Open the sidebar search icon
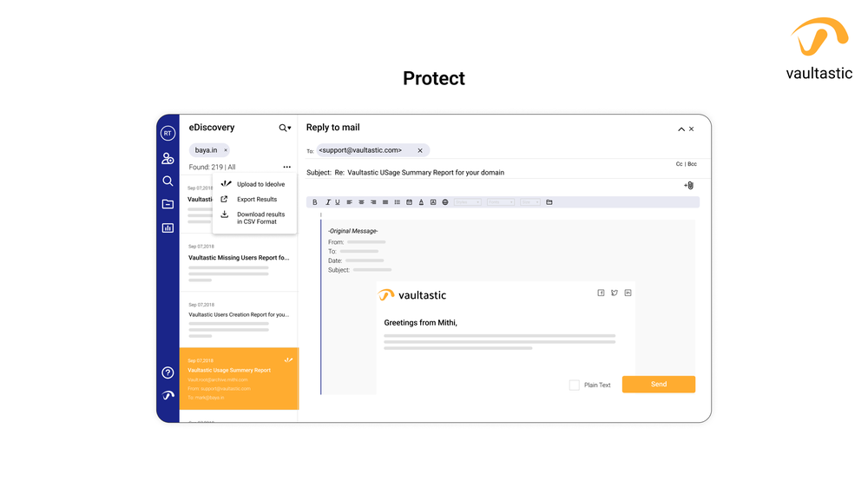Viewport: 868px width, 488px height. [x=168, y=181]
